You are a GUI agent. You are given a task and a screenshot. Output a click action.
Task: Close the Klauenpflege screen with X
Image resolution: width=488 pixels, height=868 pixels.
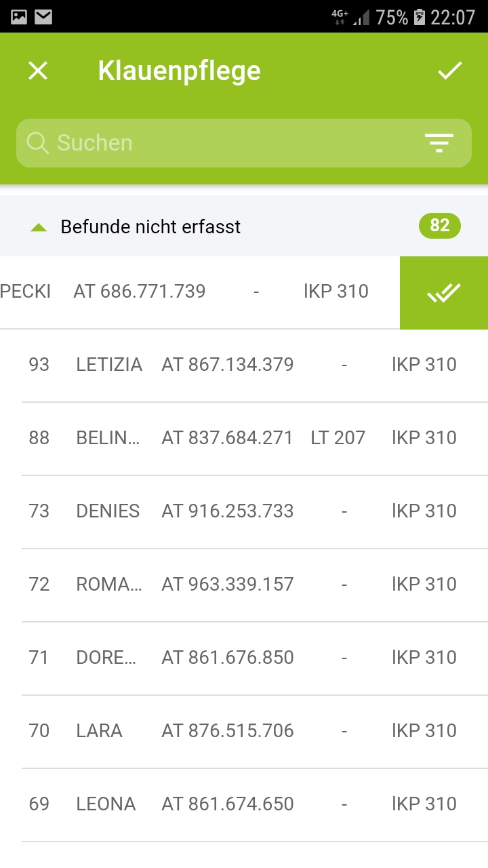pos(38,71)
